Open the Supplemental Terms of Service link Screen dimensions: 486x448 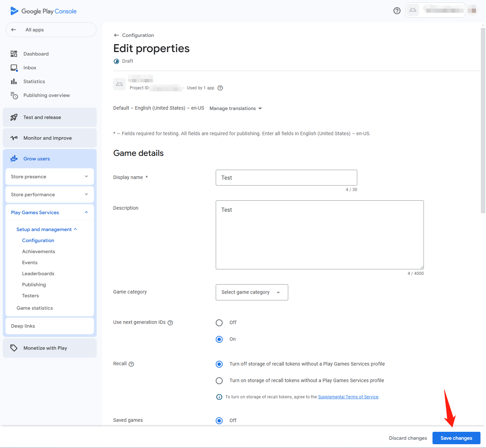click(x=348, y=397)
